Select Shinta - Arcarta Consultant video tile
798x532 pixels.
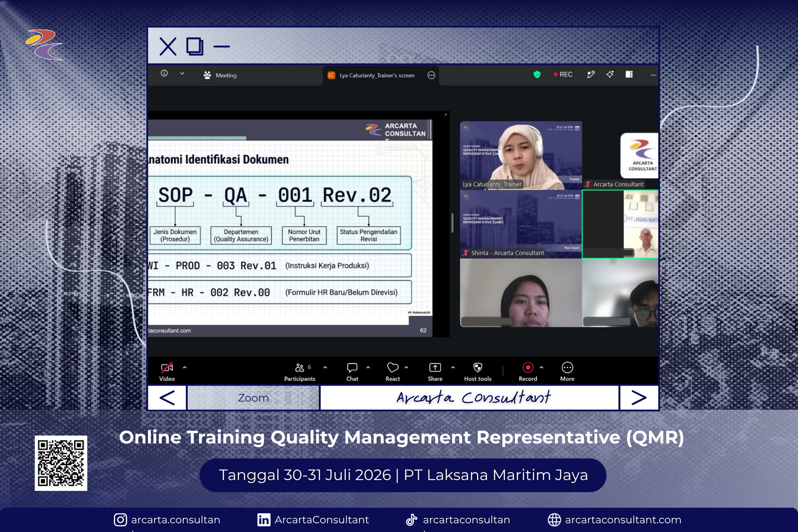point(521,224)
